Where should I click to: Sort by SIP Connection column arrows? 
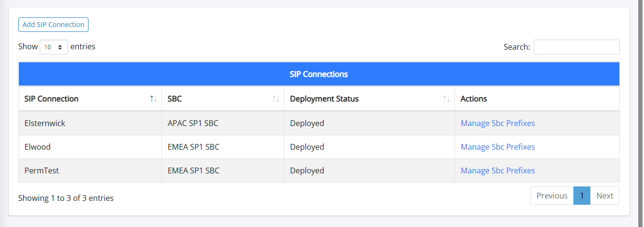153,99
